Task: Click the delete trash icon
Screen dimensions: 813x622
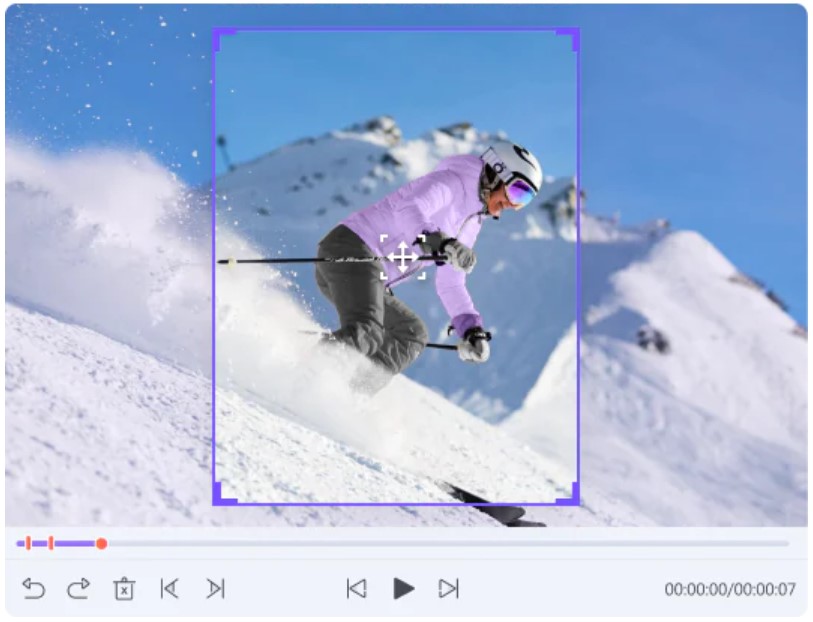Action: click(x=124, y=589)
